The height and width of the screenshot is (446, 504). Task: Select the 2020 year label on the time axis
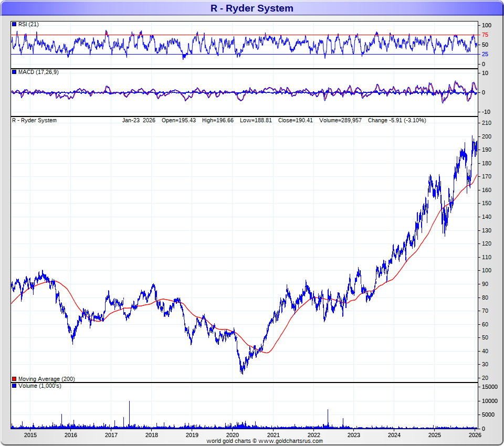233,435
